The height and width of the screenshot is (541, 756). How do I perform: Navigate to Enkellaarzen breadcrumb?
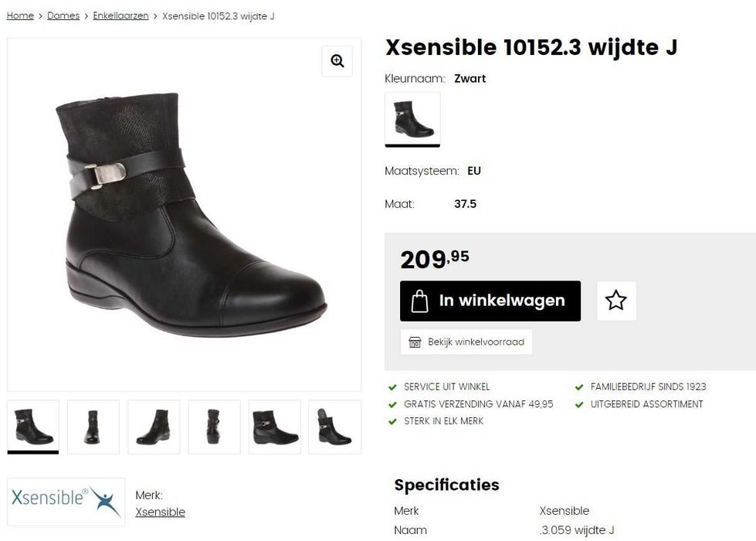coord(120,16)
